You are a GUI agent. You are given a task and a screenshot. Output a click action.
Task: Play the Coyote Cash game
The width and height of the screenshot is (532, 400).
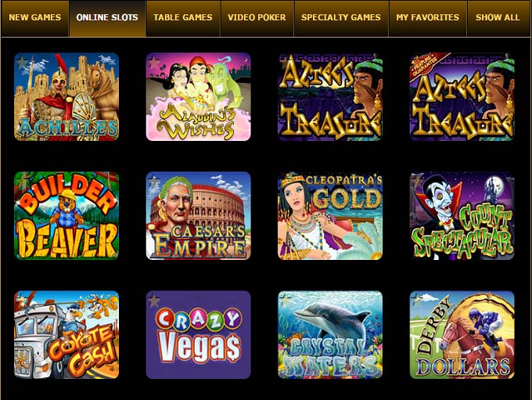point(66,334)
